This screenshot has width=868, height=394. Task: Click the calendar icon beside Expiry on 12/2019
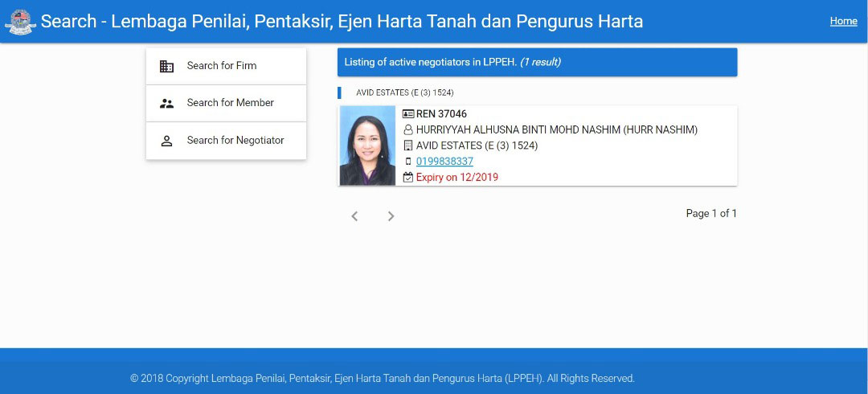point(408,178)
